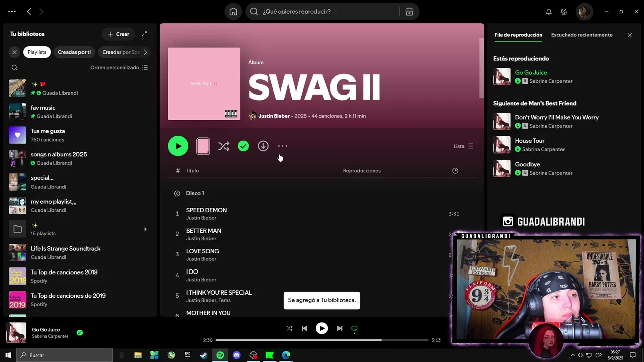Open Discord from the taskbar
Image resolution: width=644 pixels, height=362 pixels.
click(236, 355)
